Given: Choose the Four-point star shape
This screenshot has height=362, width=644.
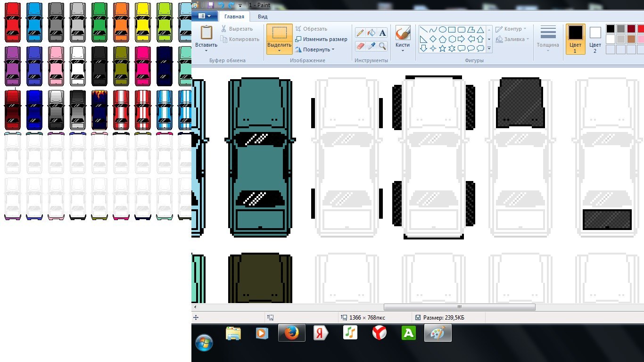Looking at the screenshot, I should (433, 49).
